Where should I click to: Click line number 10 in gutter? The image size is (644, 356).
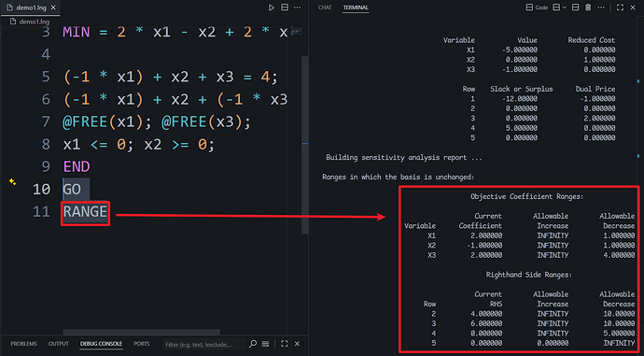coord(41,189)
